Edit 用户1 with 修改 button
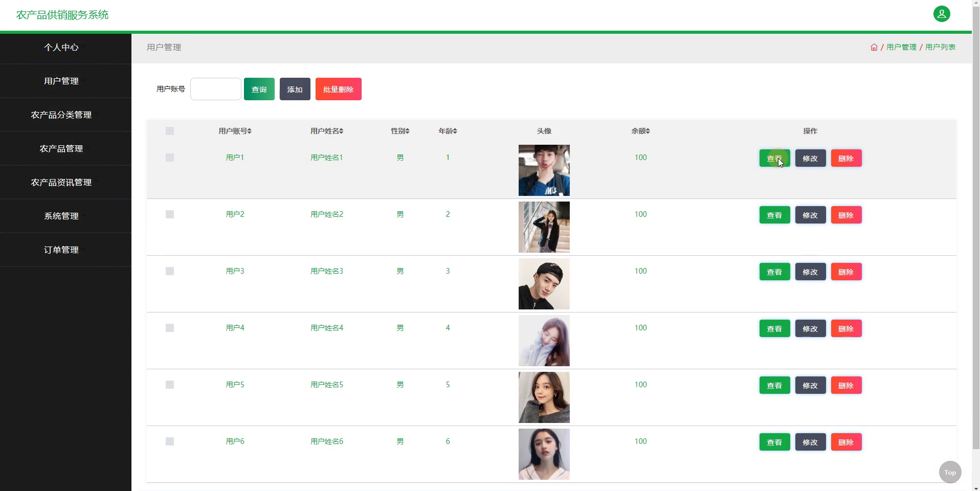Image resolution: width=980 pixels, height=491 pixels. pos(810,158)
